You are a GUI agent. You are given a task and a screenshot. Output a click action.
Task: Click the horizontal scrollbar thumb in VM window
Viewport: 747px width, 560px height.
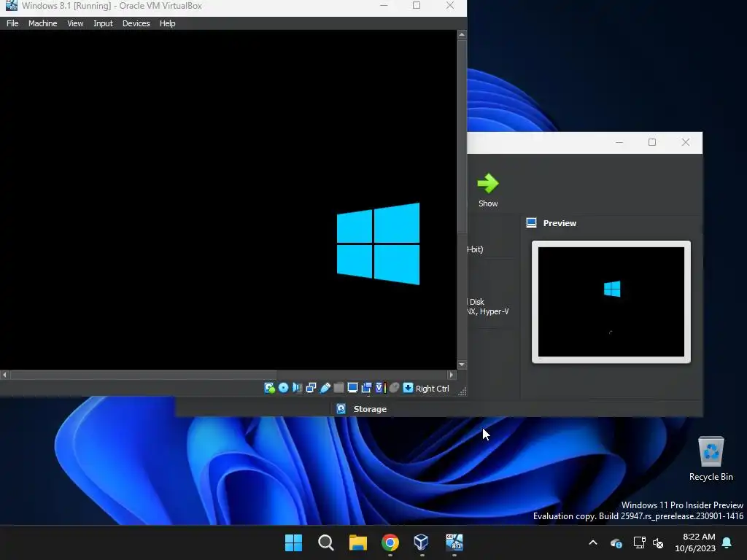144,375
